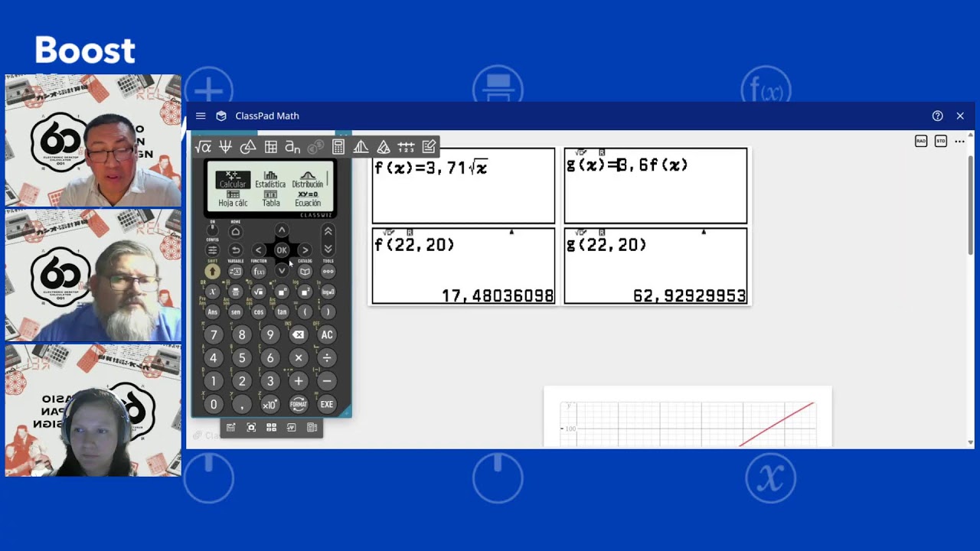Viewport: 980px width, 551px height.
Task: Toggle the RAD angle unit indicator
Action: (x=921, y=141)
